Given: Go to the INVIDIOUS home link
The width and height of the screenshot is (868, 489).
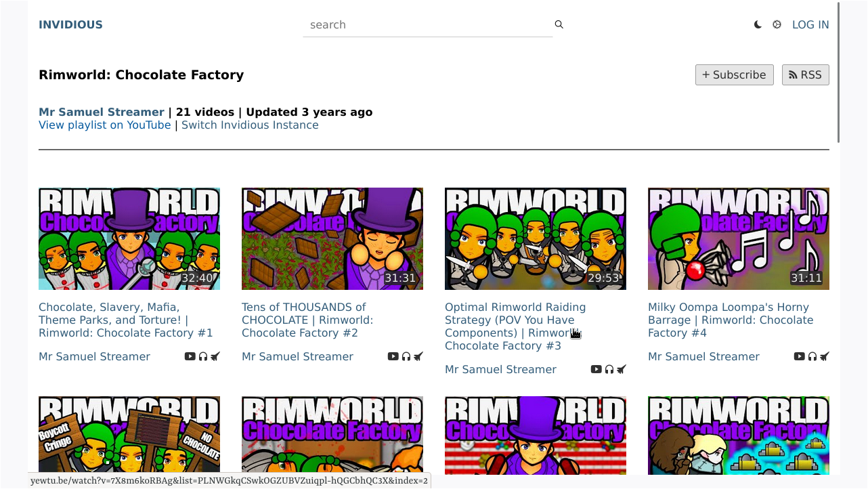Looking at the screenshot, I should pyautogui.click(x=70, y=25).
